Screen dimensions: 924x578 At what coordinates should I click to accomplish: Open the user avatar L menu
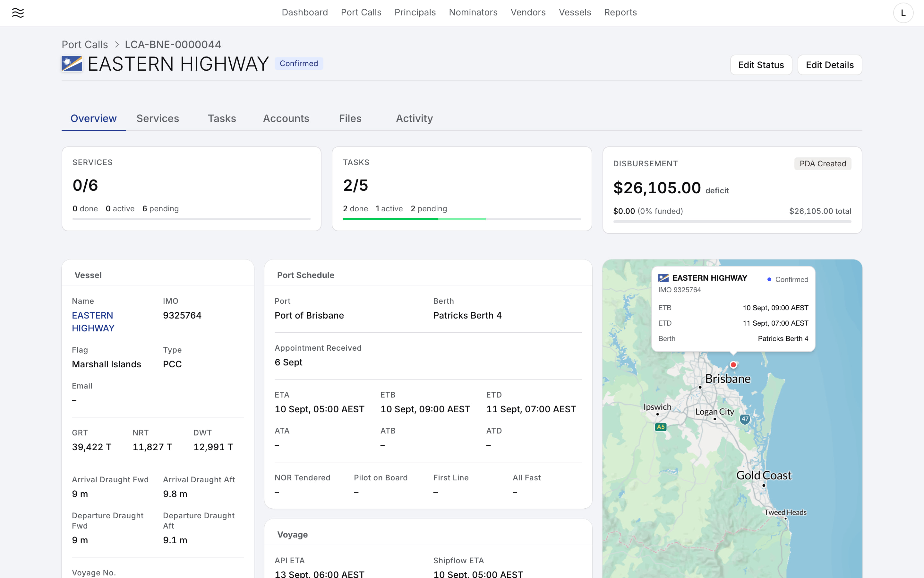pos(903,13)
